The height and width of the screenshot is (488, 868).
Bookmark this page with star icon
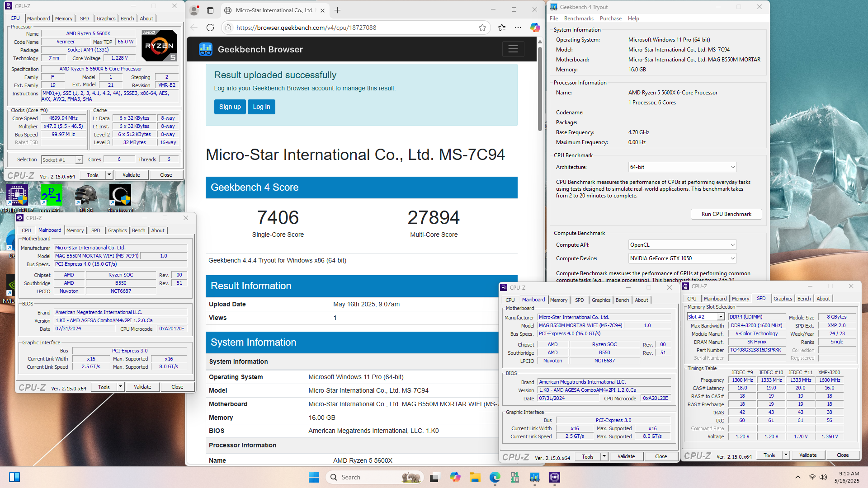point(482,28)
